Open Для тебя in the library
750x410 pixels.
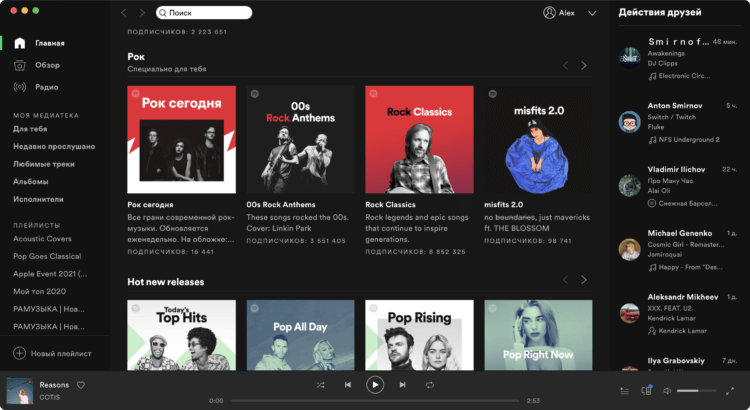[30, 129]
